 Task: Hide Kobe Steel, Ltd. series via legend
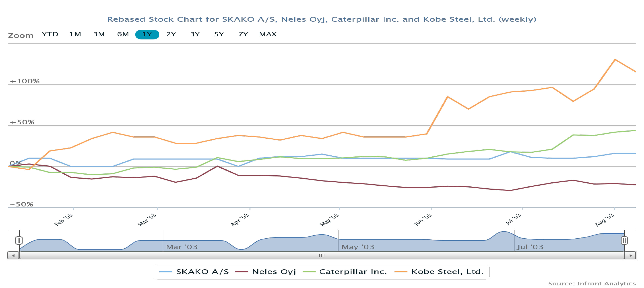(439, 272)
